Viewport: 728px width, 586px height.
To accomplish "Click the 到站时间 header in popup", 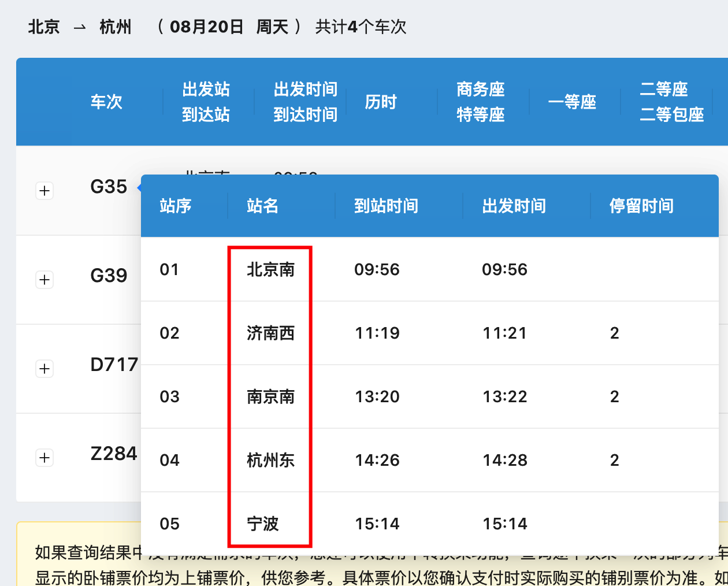I will (x=387, y=206).
